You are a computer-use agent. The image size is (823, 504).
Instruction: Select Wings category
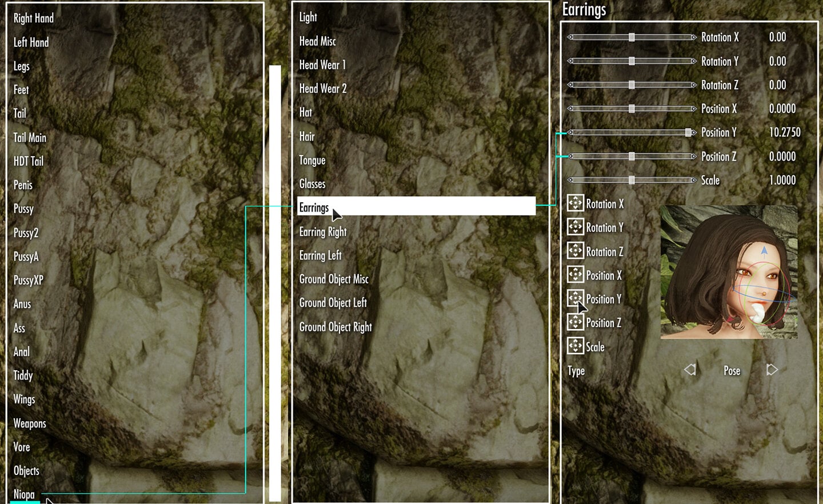(x=24, y=399)
